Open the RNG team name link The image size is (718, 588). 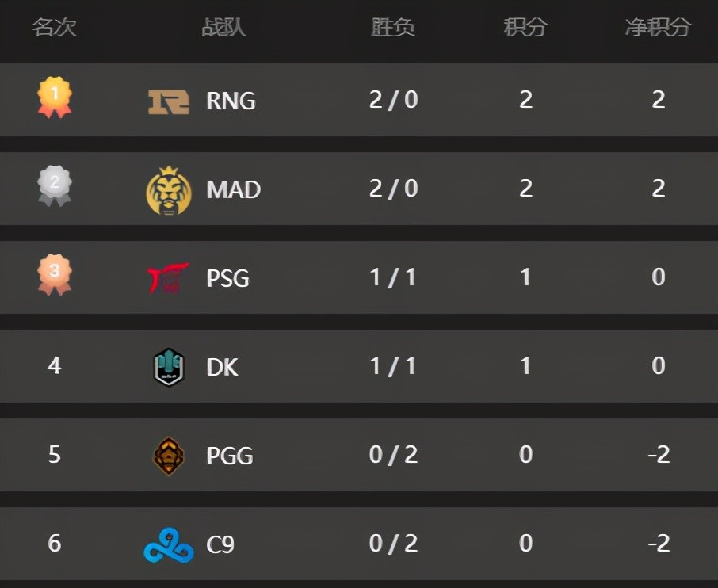click(x=231, y=101)
